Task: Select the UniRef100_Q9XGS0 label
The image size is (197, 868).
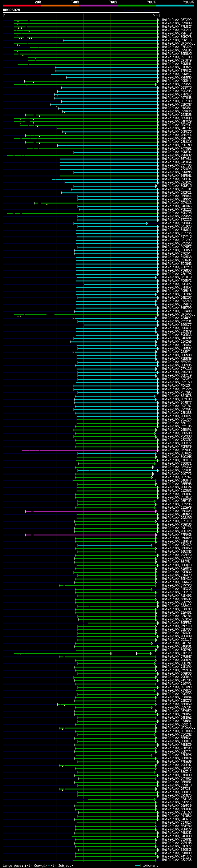Action: pos(177,111)
